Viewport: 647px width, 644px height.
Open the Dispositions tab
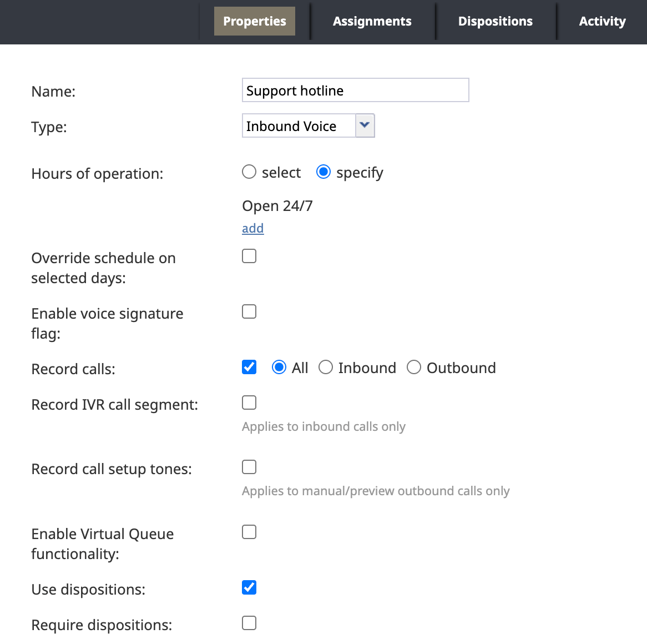[x=495, y=21]
